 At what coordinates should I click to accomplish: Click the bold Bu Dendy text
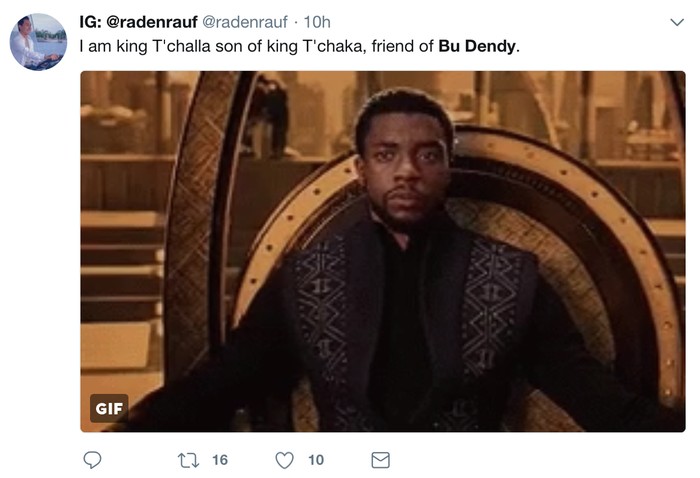point(477,46)
